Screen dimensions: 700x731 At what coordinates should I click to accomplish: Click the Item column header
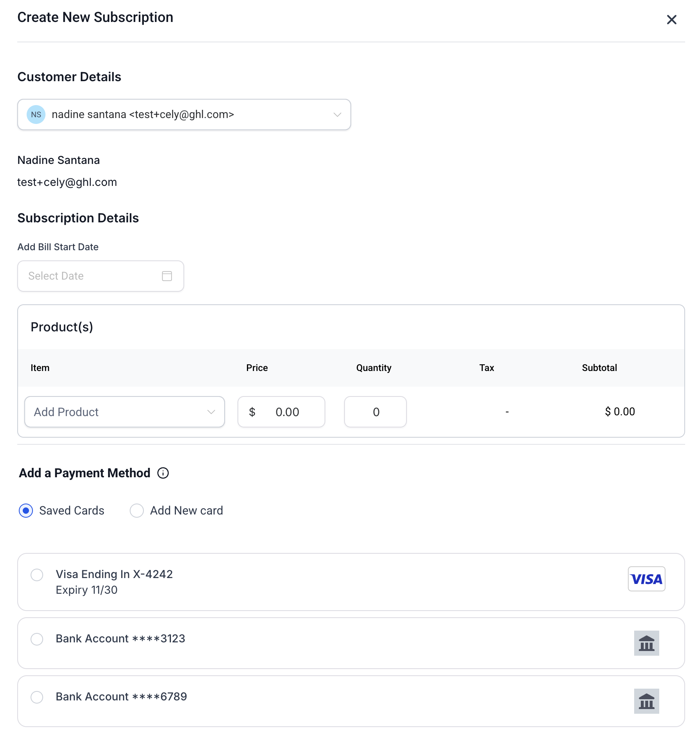pos(40,368)
